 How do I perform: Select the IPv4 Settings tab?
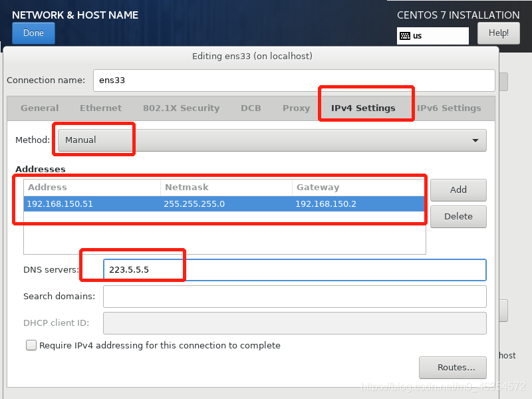(363, 108)
